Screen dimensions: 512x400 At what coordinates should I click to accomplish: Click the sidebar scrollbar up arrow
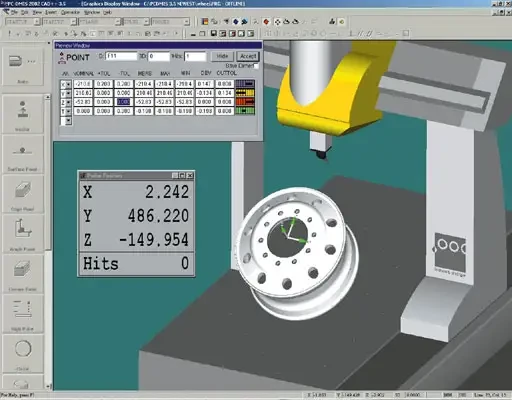pyautogui.click(x=48, y=97)
